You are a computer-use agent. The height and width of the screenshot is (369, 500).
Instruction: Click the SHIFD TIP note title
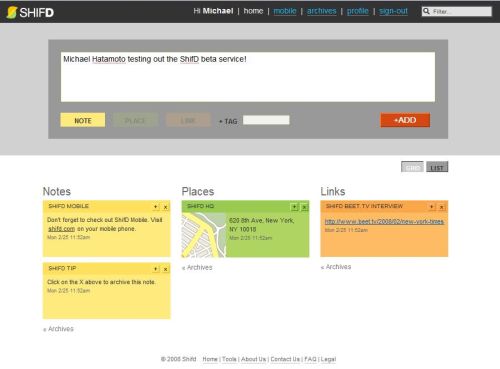tap(62, 268)
